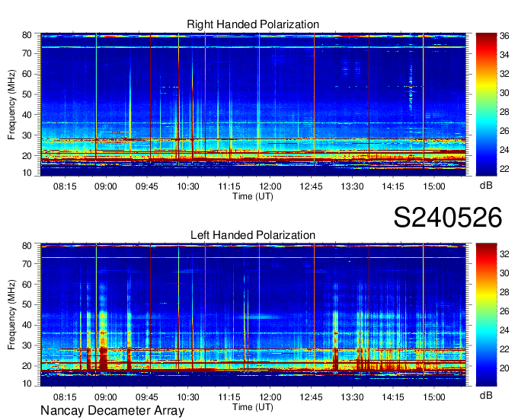Click the 34 value on Right Handed colorbar
The height and width of the screenshot is (420, 518).
click(x=504, y=55)
